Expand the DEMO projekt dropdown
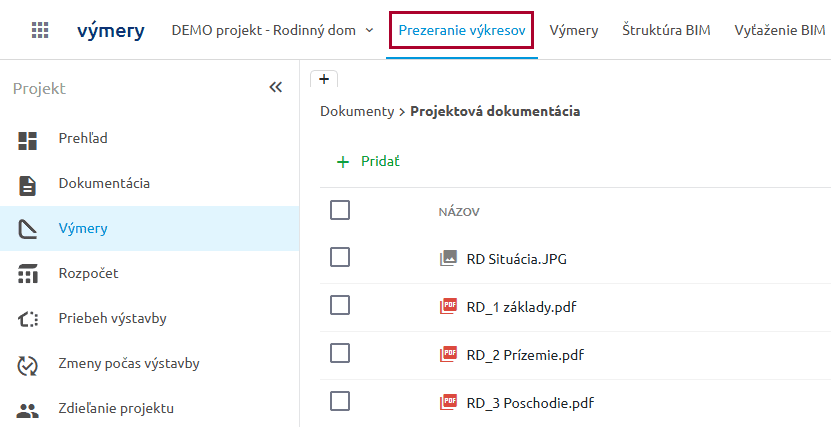 [x=369, y=30]
